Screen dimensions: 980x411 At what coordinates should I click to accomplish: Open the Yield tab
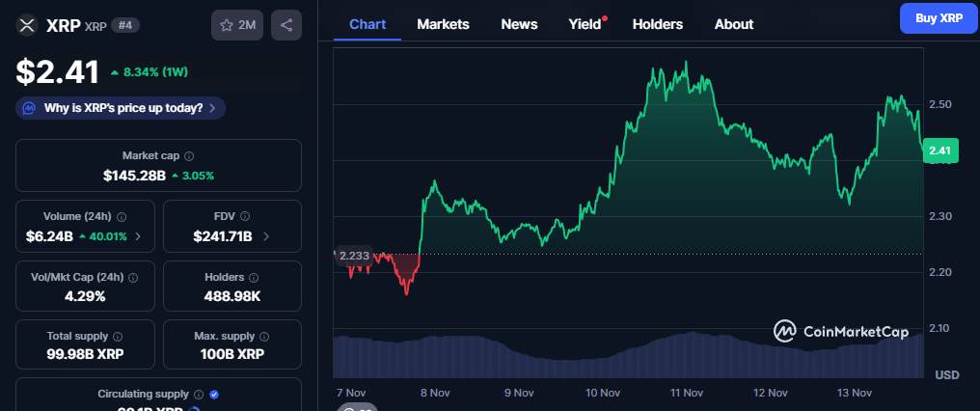(585, 24)
